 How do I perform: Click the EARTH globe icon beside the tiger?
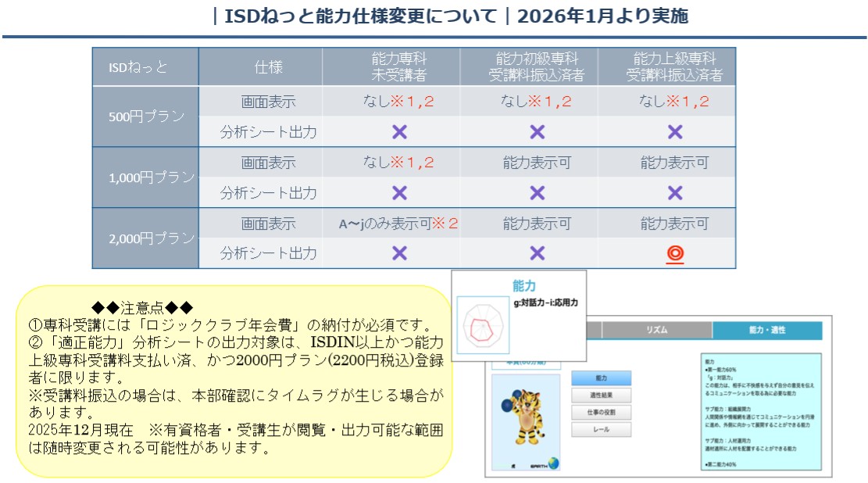[x=553, y=462]
